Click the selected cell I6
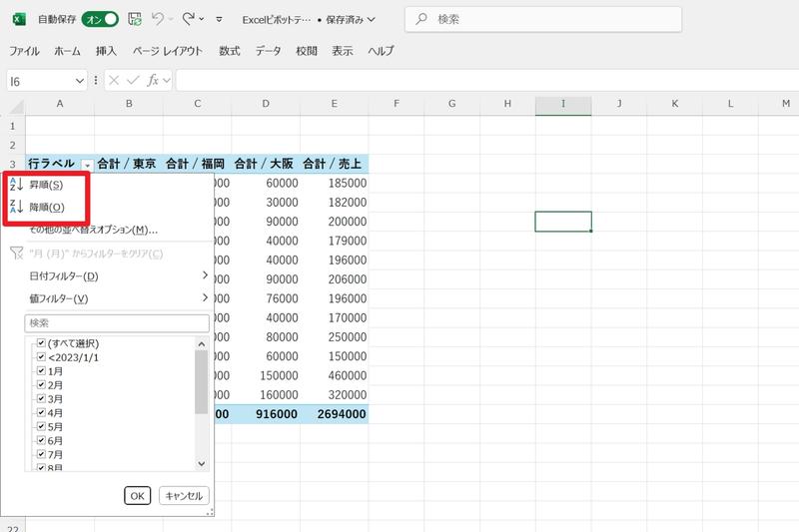The width and height of the screenshot is (799, 532). 563,222
